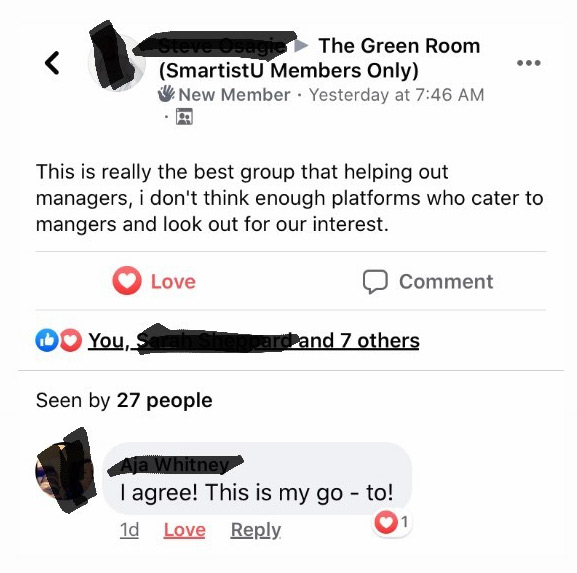This screenshot has width=577, height=573.
Task: Reply to the I agree comment
Action: point(256,530)
